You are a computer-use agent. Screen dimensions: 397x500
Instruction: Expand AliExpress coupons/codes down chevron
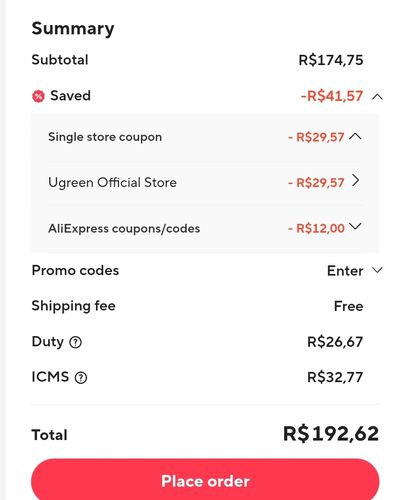pos(355,227)
